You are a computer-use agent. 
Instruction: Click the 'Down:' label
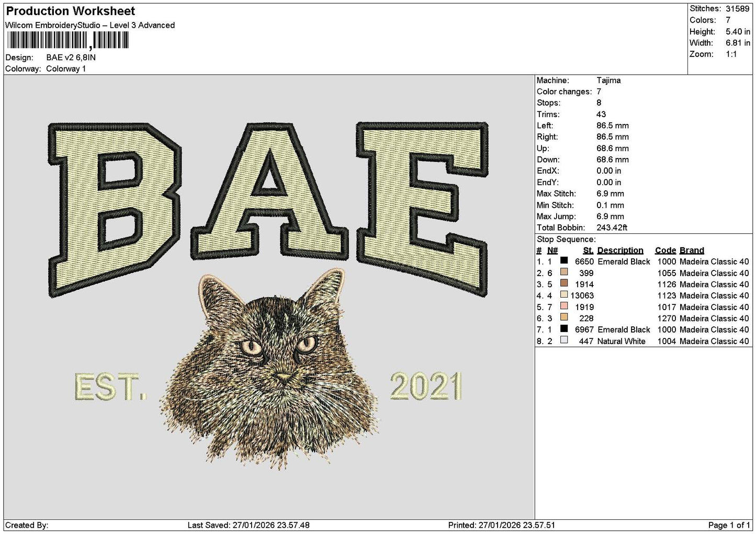[x=548, y=160]
